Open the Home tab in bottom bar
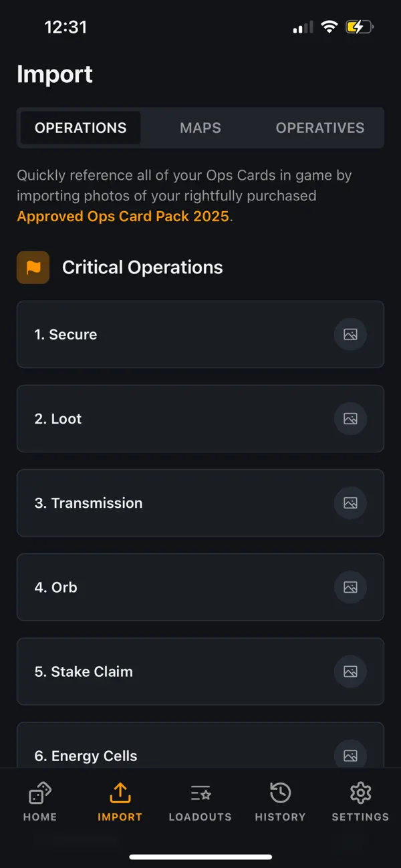The height and width of the screenshot is (868, 401). (40, 802)
